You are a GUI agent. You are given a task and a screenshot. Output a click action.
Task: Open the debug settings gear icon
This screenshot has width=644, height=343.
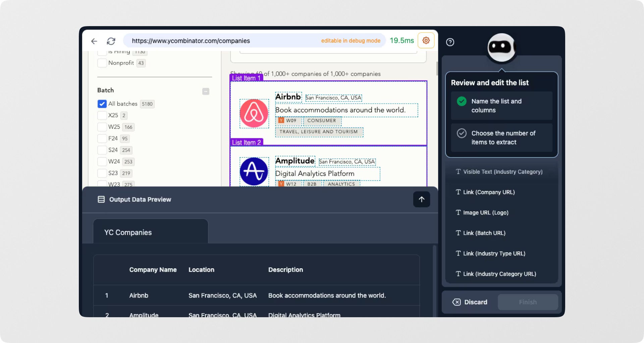click(426, 41)
